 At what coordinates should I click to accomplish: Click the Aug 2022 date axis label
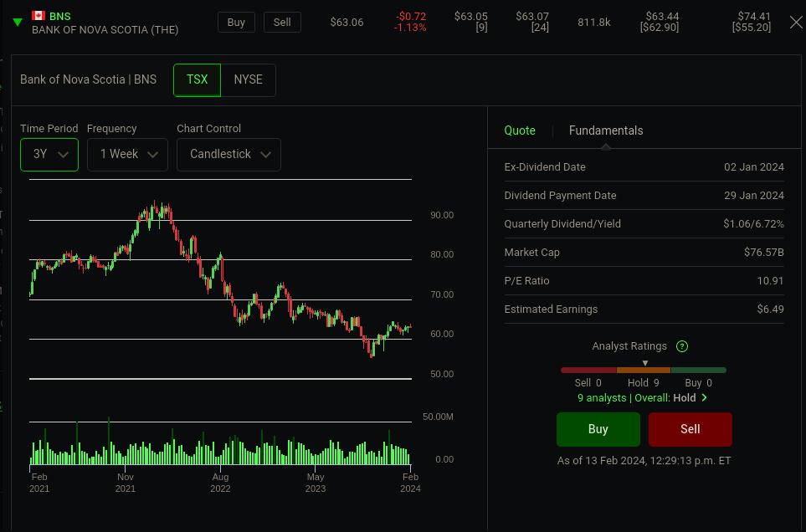click(220, 483)
